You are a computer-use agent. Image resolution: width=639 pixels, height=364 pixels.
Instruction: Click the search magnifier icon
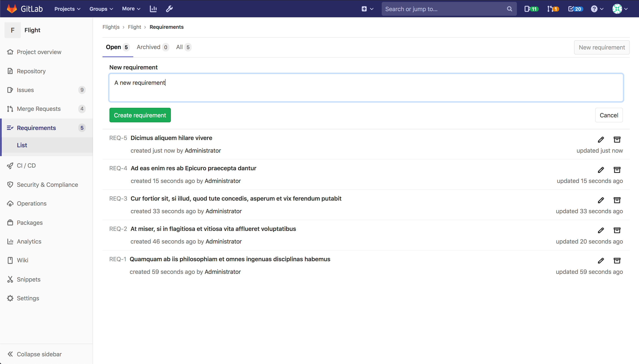[x=510, y=9]
